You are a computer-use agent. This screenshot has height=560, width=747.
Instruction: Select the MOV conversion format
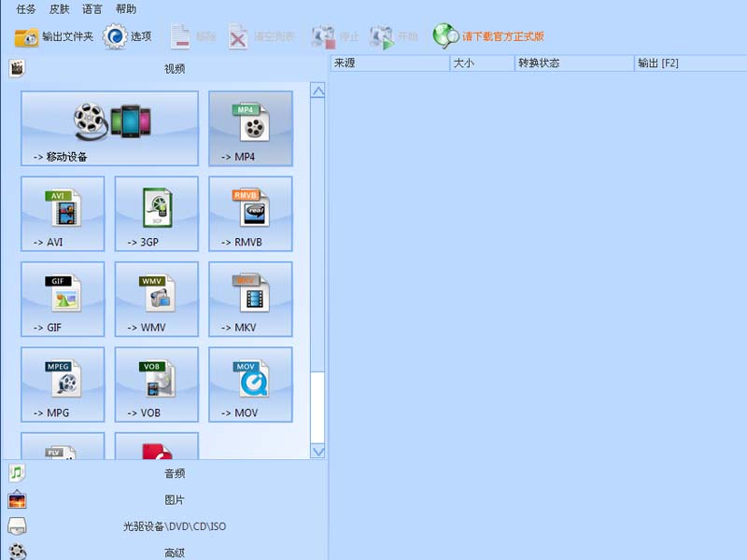click(x=249, y=384)
